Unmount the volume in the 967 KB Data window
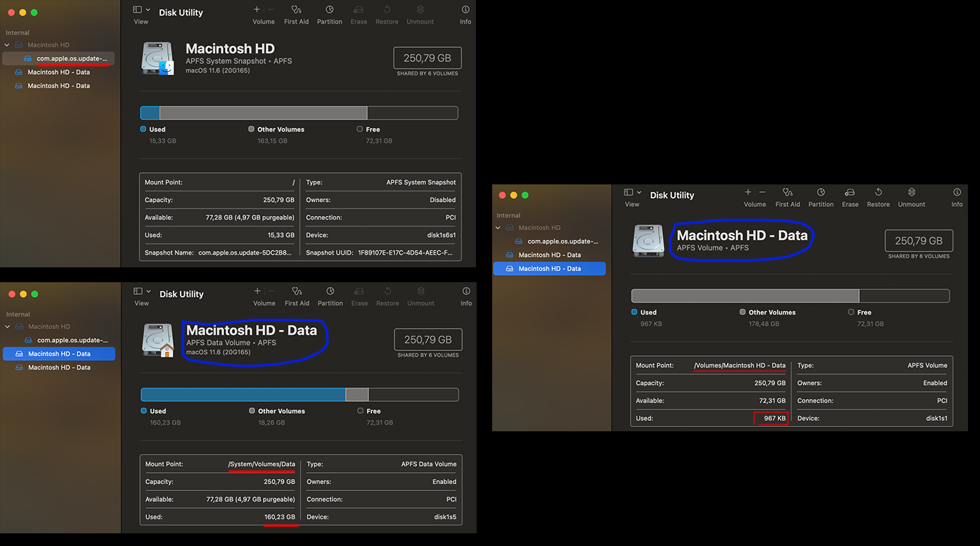The width and height of the screenshot is (980, 546). pos(911,192)
